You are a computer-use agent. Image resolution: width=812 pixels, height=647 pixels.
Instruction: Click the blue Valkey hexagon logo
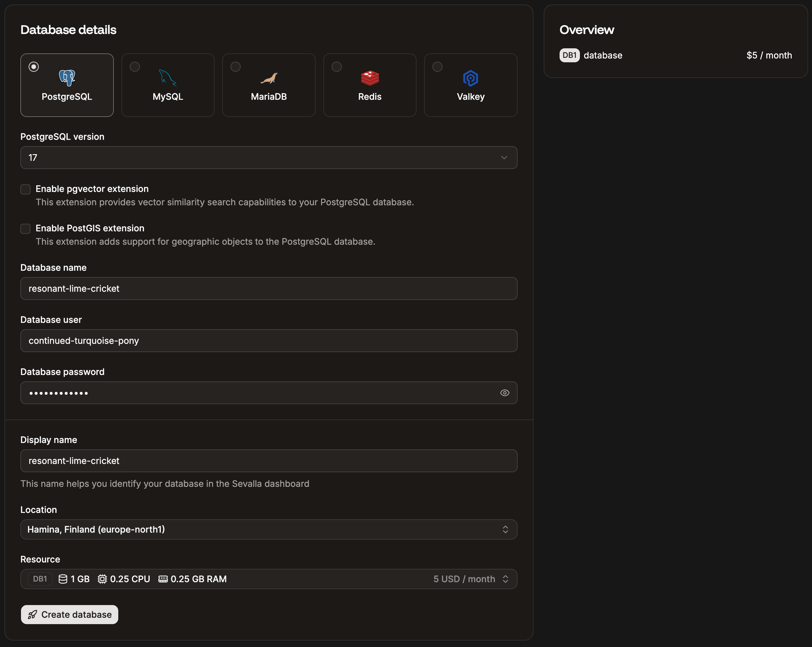coord(471,78)
